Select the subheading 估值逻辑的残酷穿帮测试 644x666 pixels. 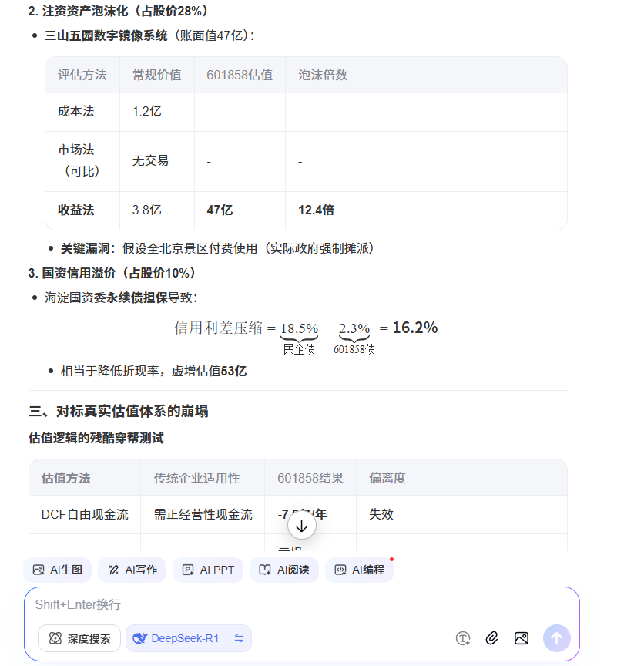(96, 438)
